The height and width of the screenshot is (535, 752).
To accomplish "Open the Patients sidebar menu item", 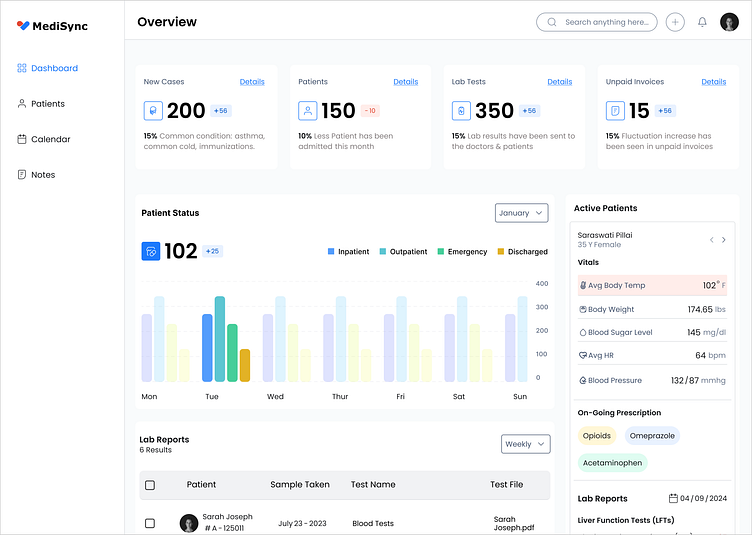I will point(47,104).
